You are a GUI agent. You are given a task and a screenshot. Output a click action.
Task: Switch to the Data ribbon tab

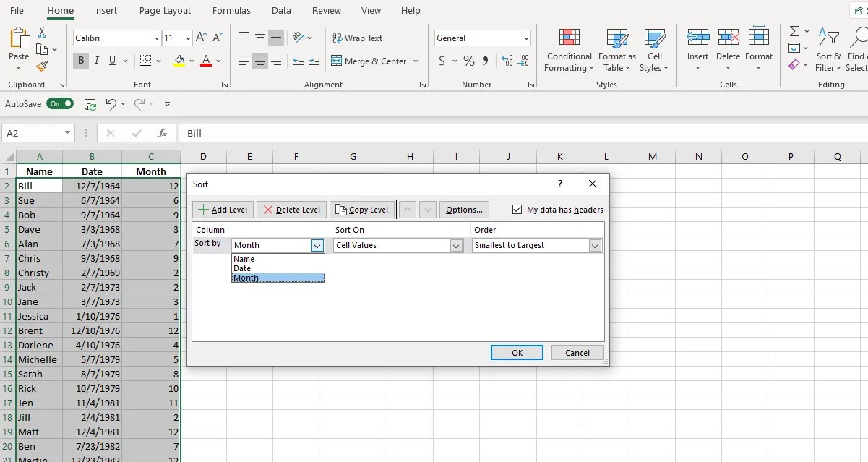pos(281,10)
